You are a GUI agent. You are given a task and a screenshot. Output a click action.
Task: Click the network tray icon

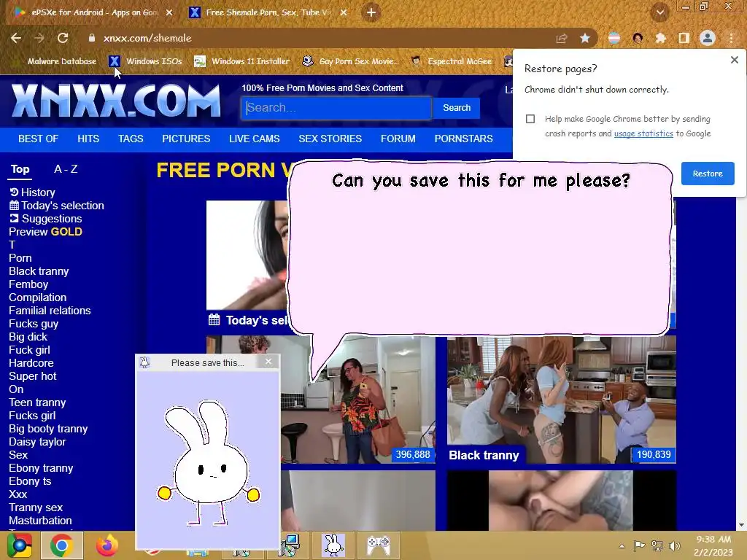tap(657, 545)
